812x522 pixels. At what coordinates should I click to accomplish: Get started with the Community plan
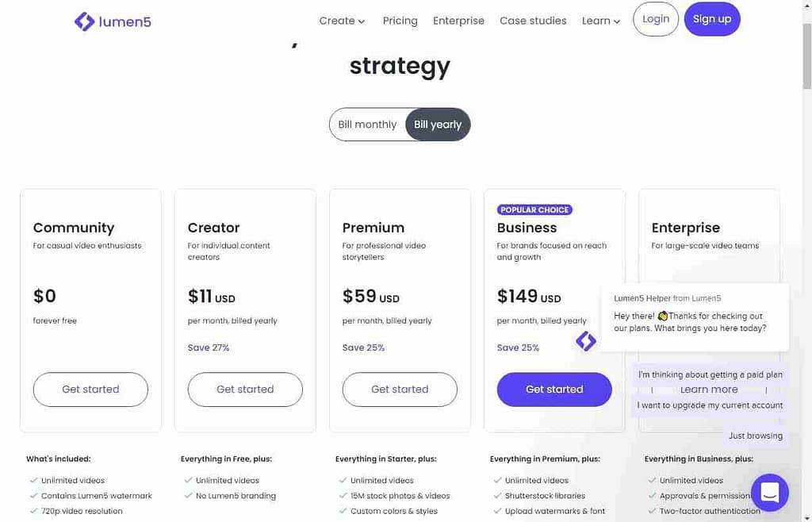[x=90, y=390]
